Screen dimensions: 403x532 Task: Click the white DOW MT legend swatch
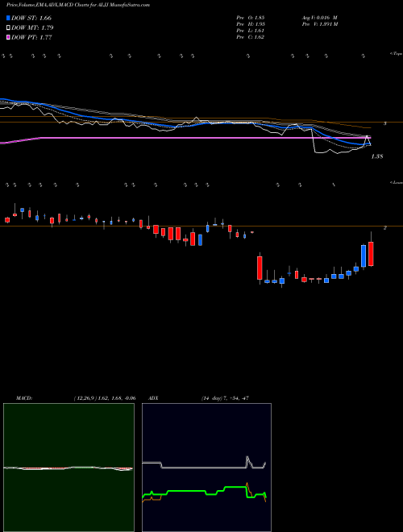(9, 28)
